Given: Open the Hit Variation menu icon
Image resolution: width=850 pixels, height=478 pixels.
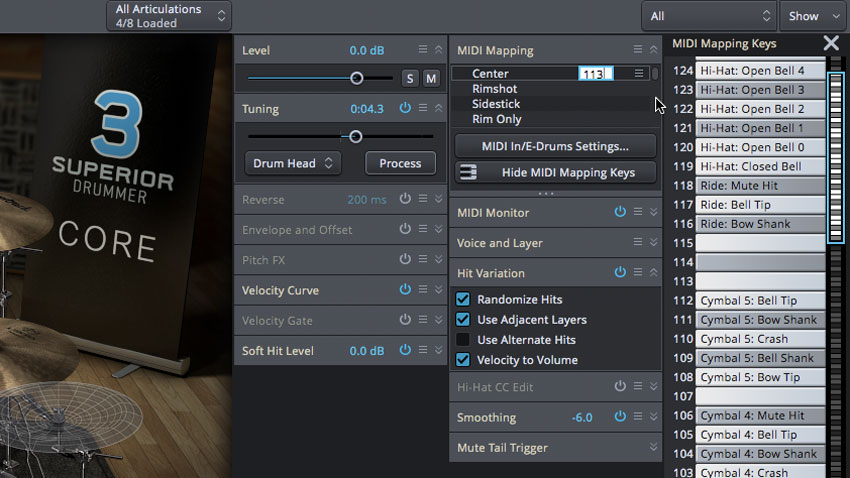Looking at the screenshot, I should pyautogui.click(x=638, y=273).
